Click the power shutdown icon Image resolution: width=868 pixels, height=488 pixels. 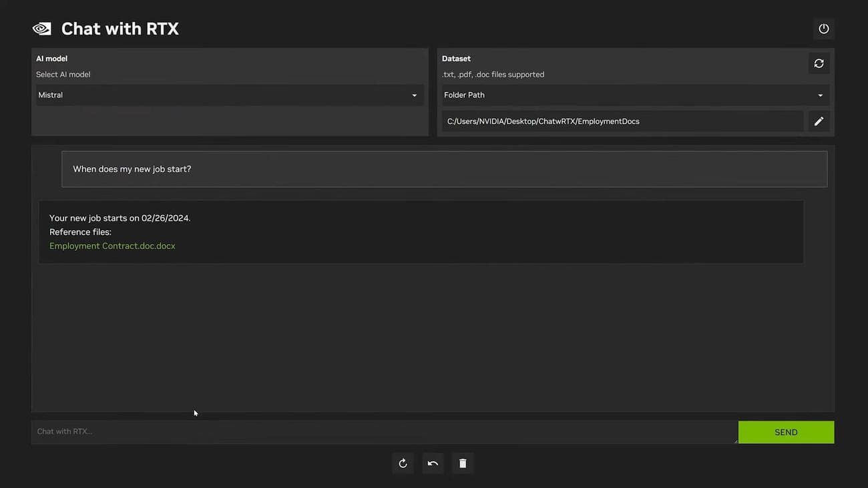coord(823,28)
